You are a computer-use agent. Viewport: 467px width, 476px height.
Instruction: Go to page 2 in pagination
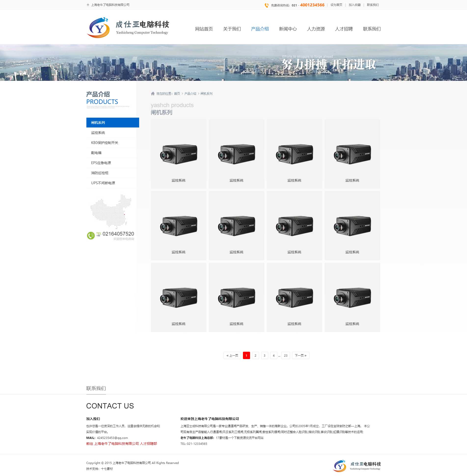[255, 355]
